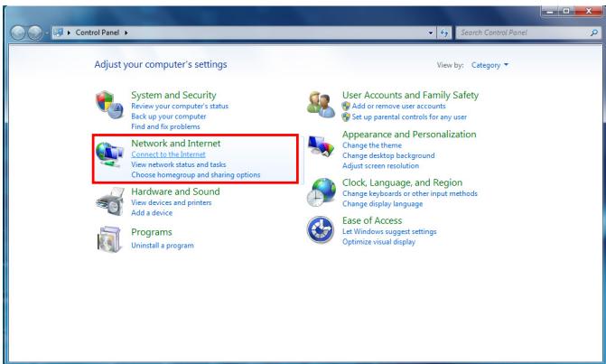This screenshot has width=606, height=364.
Task: Expand the address bar history dropdown
Action: pos(431,33)
